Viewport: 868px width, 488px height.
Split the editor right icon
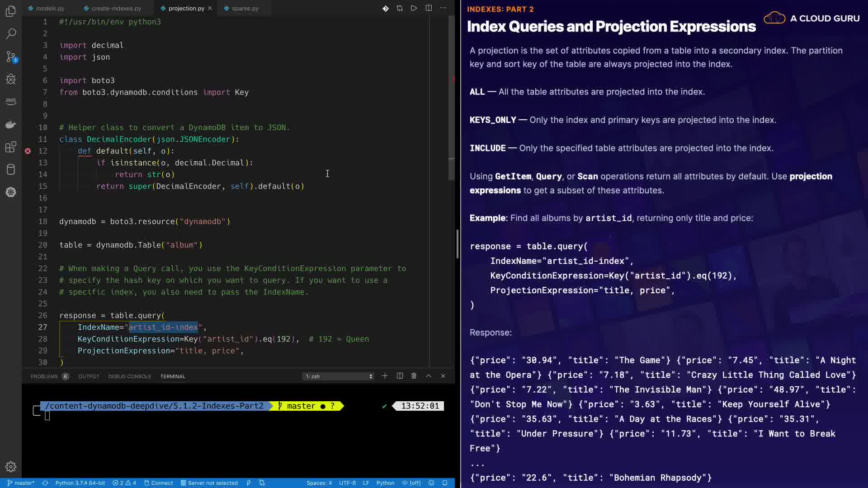coord(429,8)
